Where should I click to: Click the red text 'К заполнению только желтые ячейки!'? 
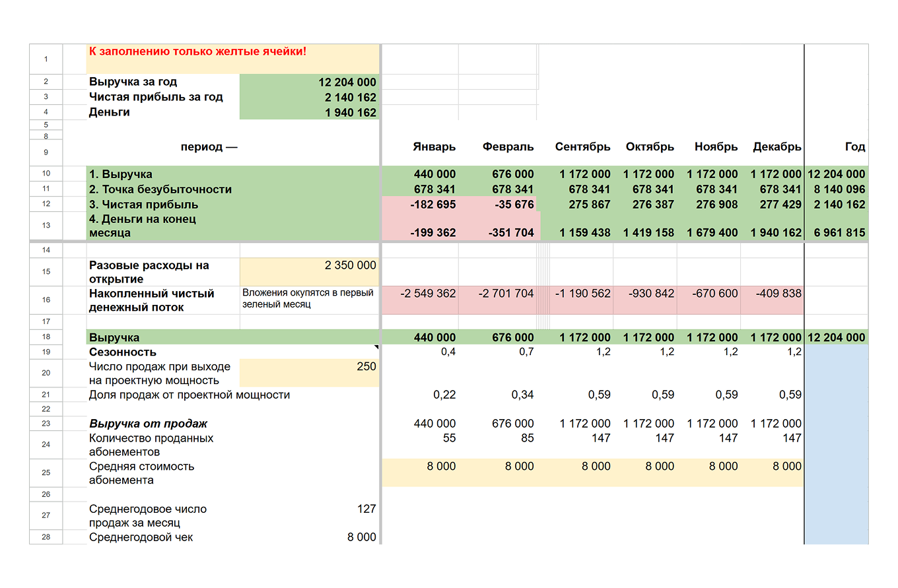click(198, 51)
